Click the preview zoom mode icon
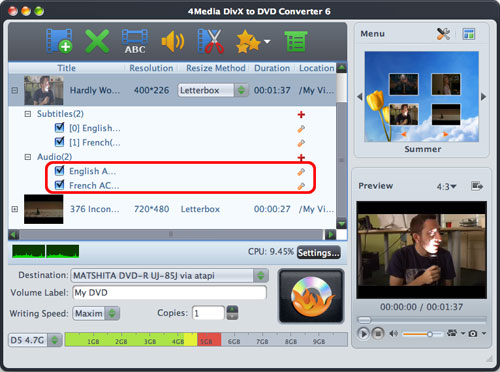The height and width of the screenshot is (372, 500). click(x=452, y=333)
